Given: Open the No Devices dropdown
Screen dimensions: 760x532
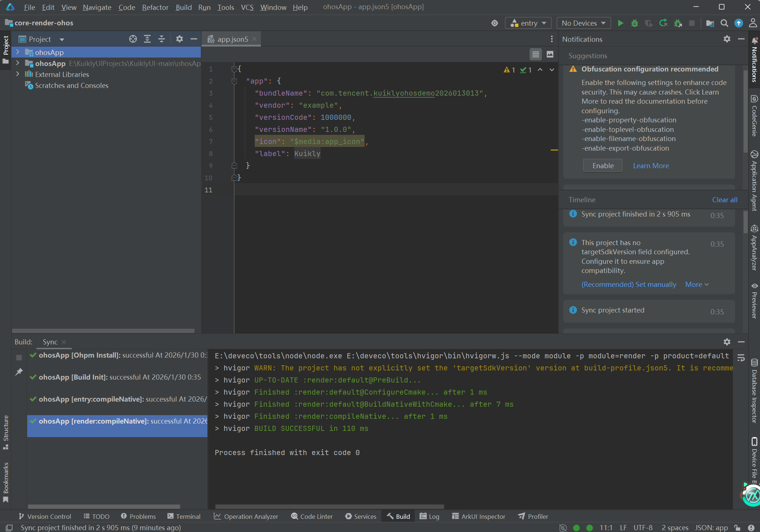Looking at the screenshot, I should click(x=583, y=23).
